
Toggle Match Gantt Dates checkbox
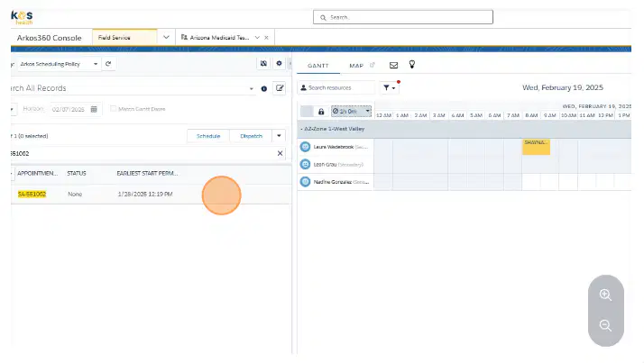[x=113, y=109]
